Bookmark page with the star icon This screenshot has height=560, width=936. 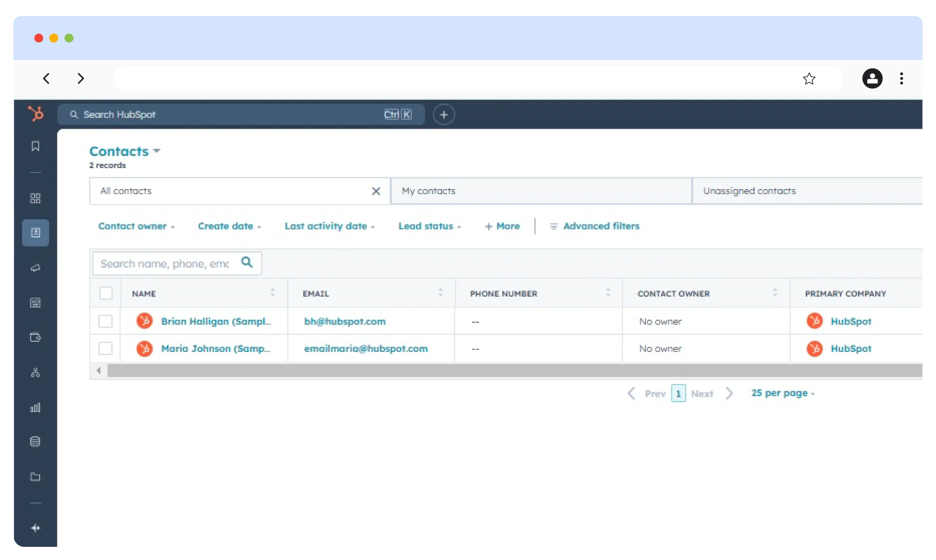click(x=809, y=79)
